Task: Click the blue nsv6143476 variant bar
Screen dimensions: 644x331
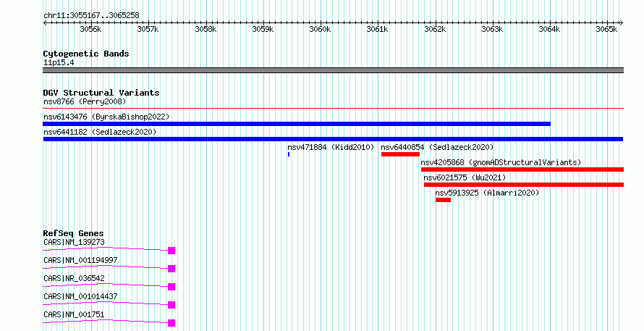Action: tap(297, 124)
